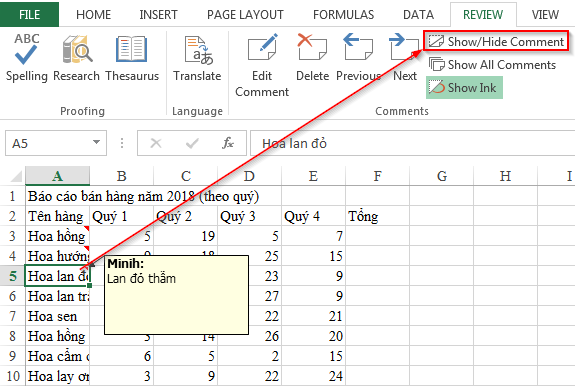Select row 2 header
The height and width of the screenshot is (386, 575).
coord(12,216)
